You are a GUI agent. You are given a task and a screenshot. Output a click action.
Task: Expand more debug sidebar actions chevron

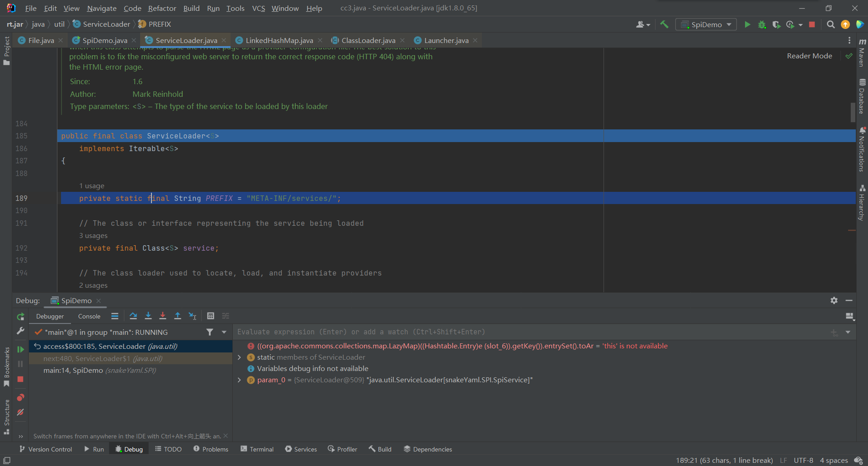tap(20, 437)
